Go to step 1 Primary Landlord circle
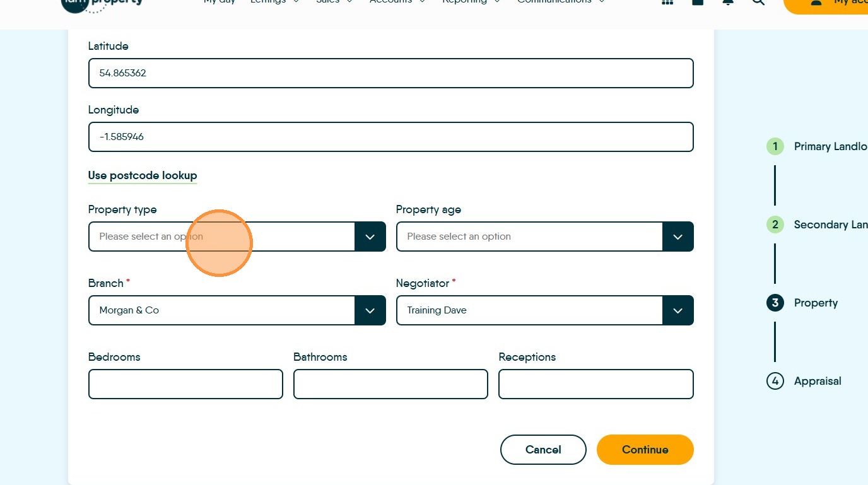This screenshot has height=485, width=868. [775, 146]
